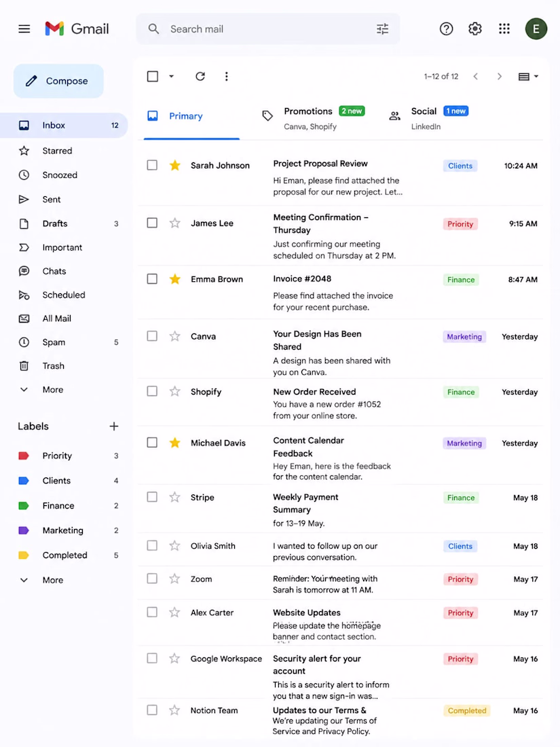Switch to the Primary tab
560x747 pixels.
(191, 116)
